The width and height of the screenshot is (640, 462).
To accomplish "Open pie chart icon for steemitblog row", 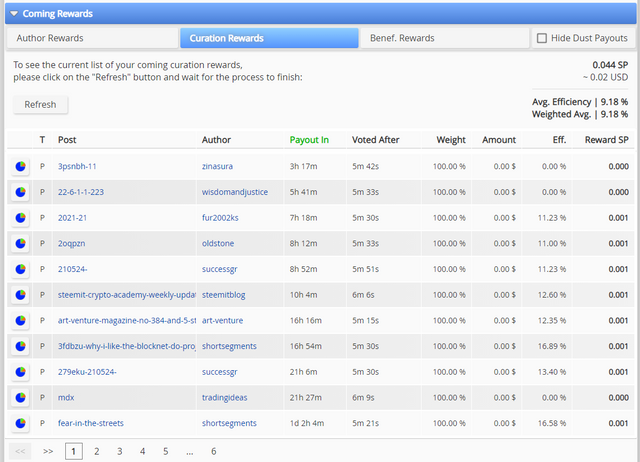I will click(20, 295).
